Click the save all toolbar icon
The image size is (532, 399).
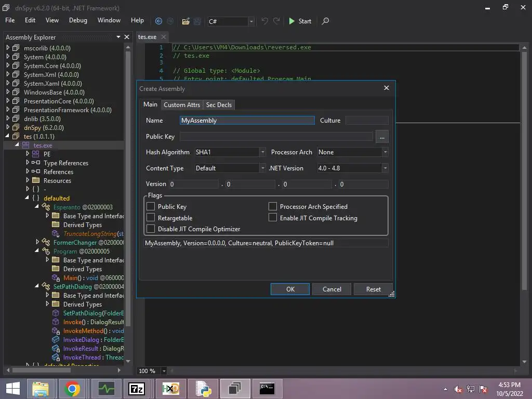197,21
